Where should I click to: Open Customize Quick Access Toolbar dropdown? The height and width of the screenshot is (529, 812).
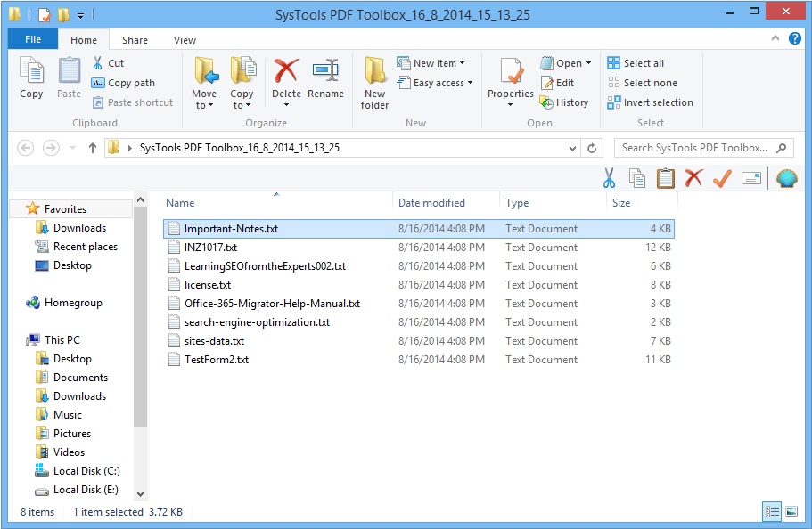point(81,15)
